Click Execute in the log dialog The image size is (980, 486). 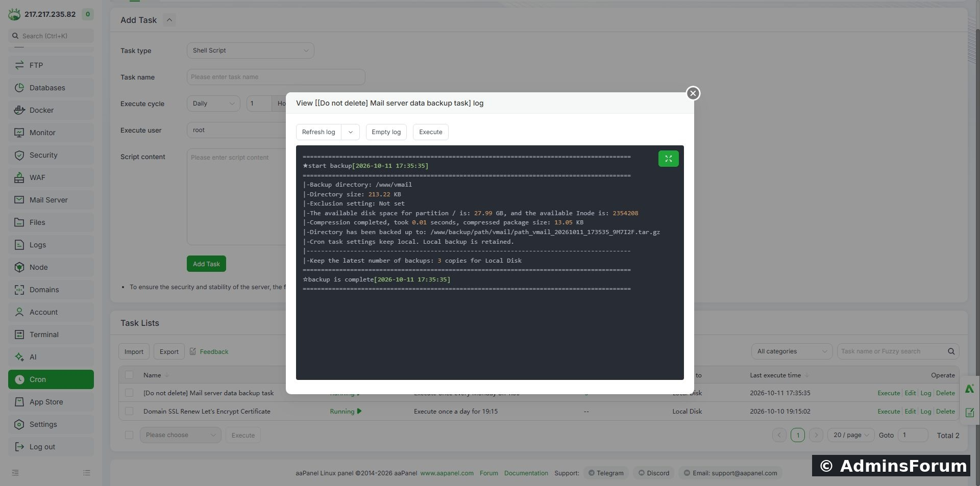431,132
